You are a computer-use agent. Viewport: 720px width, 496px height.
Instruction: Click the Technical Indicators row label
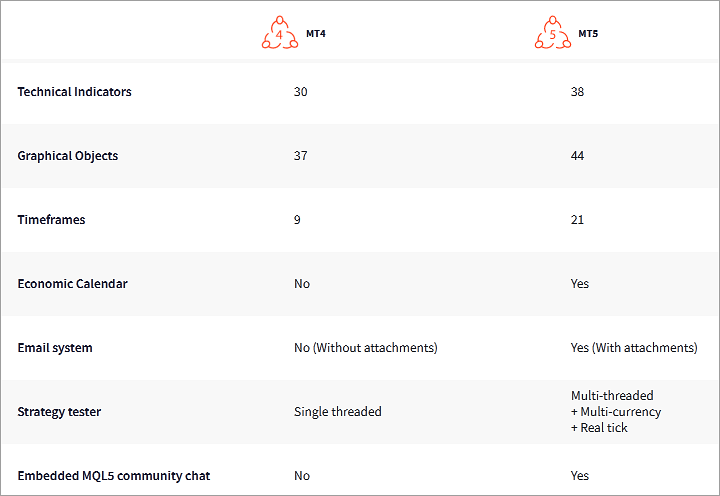click(x=74, y=92)
